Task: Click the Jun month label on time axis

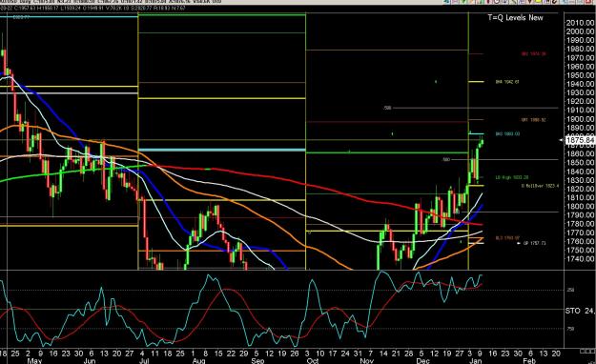Action: point(90,360)
